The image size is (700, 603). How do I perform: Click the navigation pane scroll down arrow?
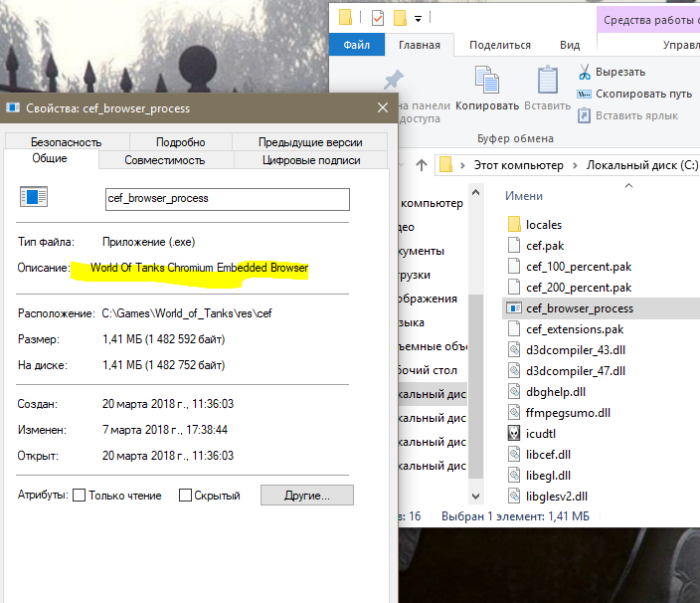point(476,497)
